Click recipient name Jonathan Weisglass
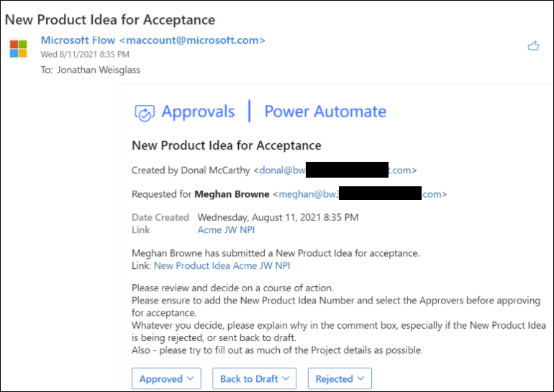Image resolution: width=554 pixels, height=392 pixels. (x=99, y=70)
